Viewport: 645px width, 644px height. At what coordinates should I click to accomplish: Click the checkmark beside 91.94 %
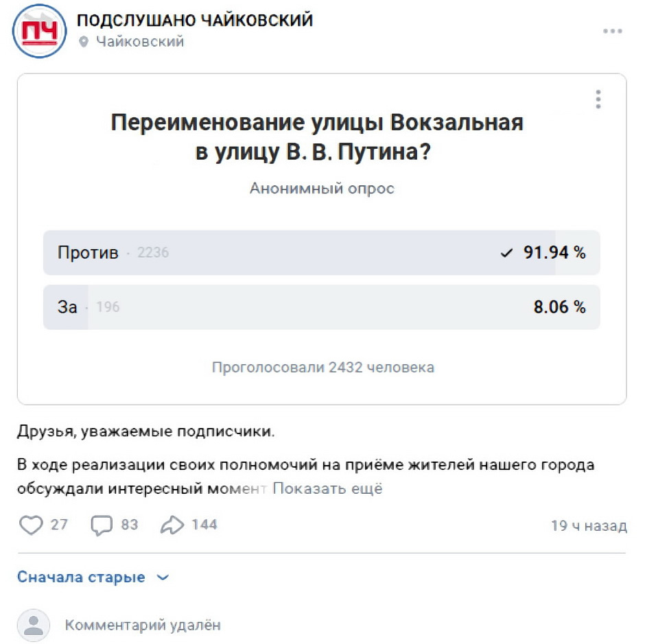(x=506, y=253)
